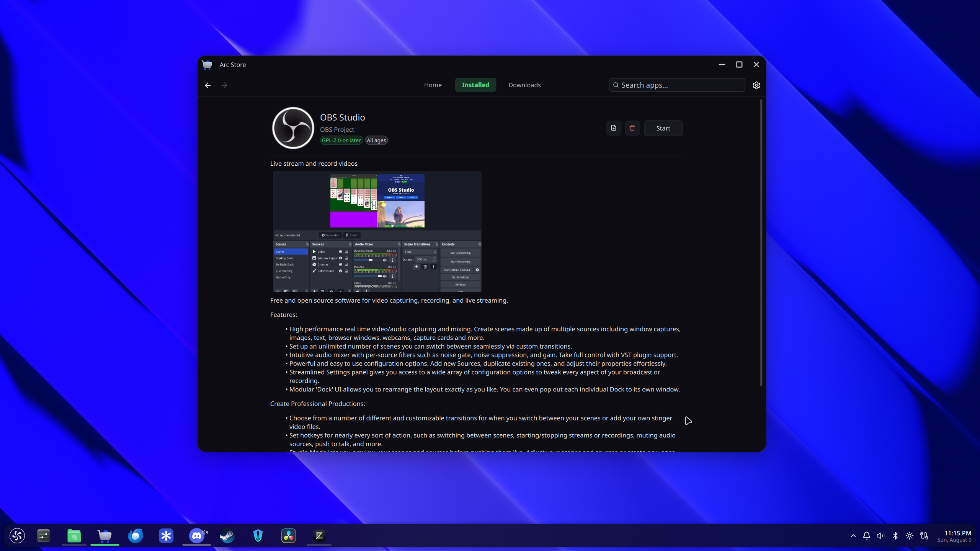Click the "Modular 'Dock' UI" bullet
The height and width of the screenshot is (551, 980).
[x=484, y=390]
